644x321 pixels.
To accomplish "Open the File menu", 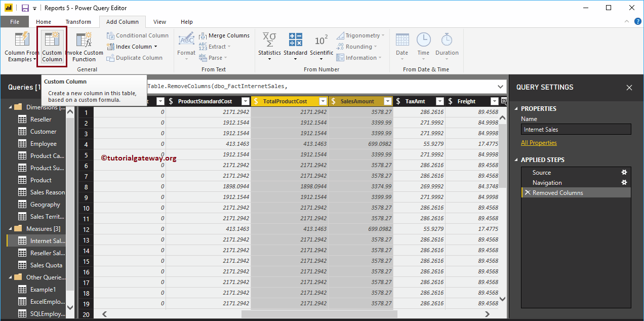I will pos(15,22).
